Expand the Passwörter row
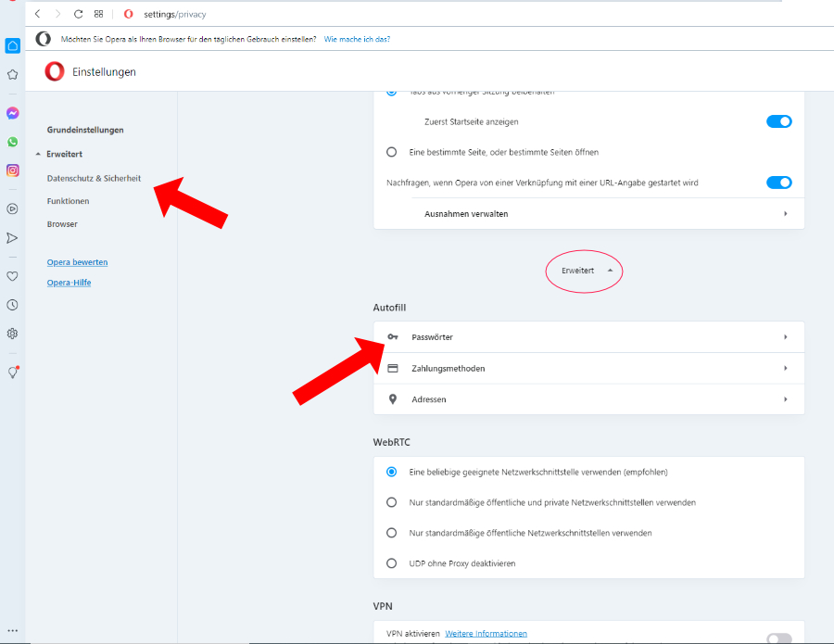This screenshot has width=834, height=644. point(588,337)
